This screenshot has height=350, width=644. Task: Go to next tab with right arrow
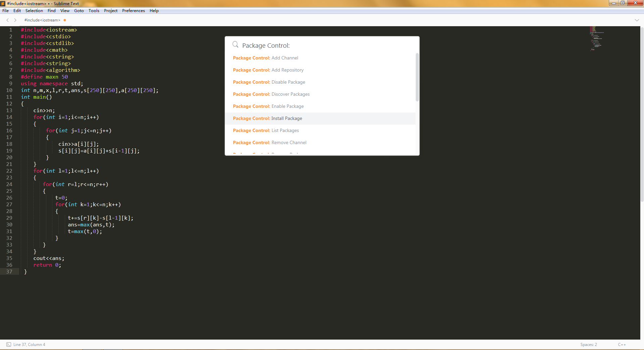tap(15, 20)
